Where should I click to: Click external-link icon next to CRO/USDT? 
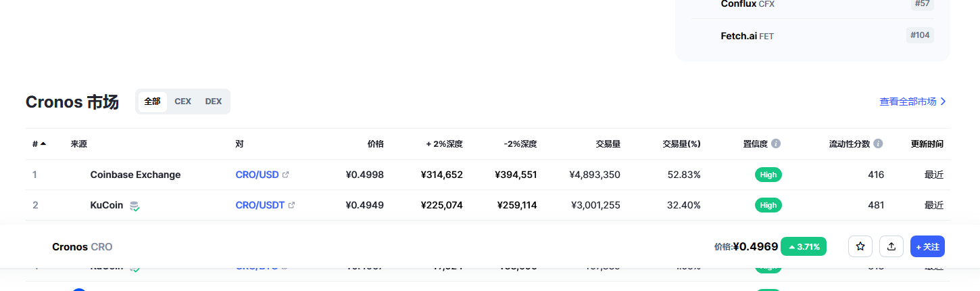[x=291, y=205]
